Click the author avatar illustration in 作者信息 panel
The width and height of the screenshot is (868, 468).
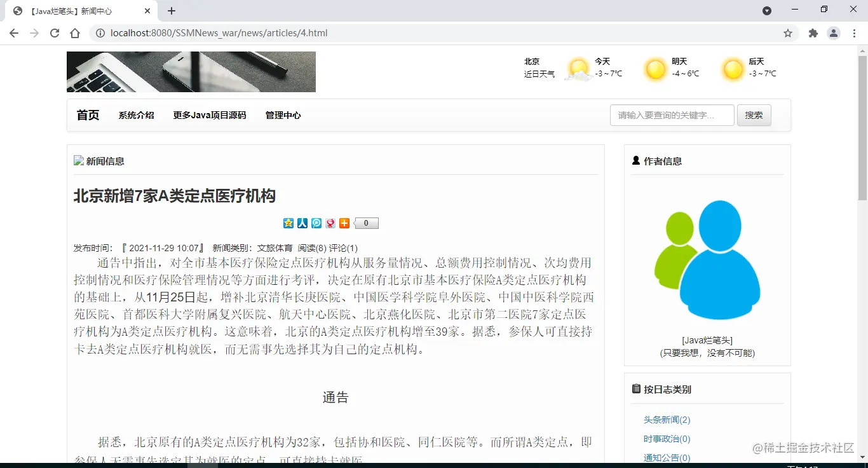[x=707, y=259]
